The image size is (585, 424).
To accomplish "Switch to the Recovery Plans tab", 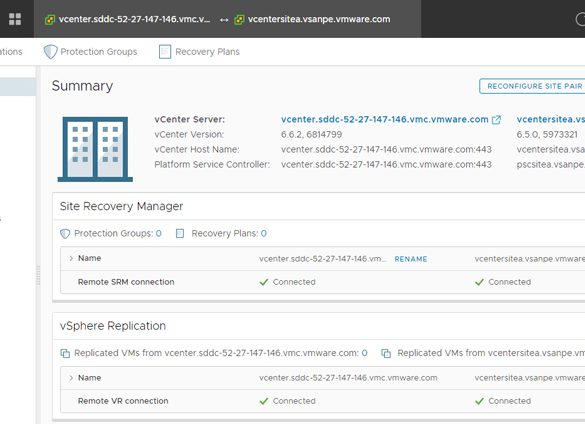I will pyautogui.click(x=199, y=52).
